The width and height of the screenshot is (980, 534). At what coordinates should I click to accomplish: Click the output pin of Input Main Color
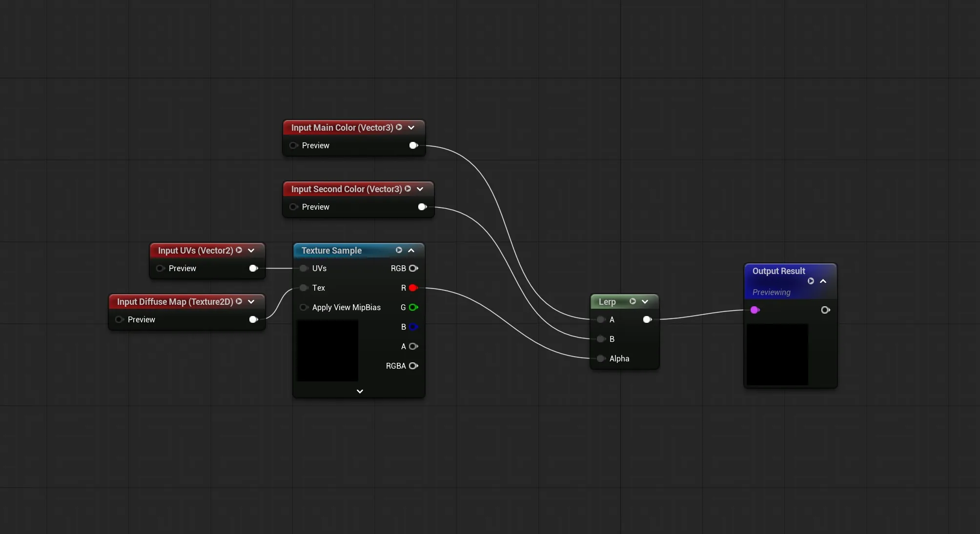coord(413,145)
